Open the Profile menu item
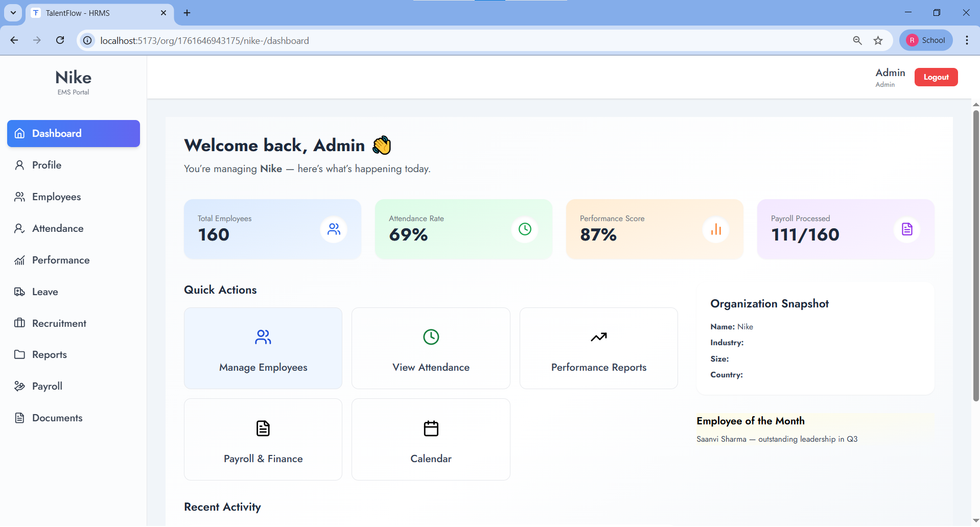 pos(74,165)
